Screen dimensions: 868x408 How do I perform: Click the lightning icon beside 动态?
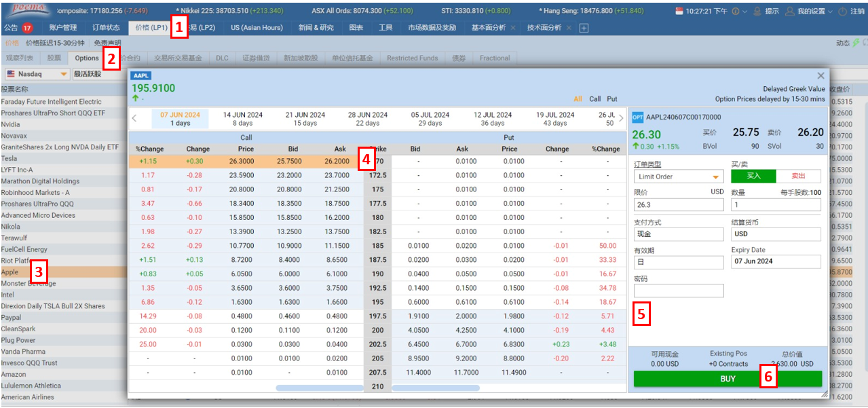click(x=856, y=43)
